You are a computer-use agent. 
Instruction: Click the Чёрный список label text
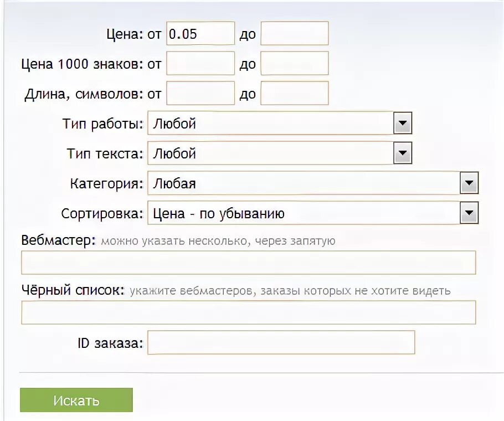coord(73,290)
